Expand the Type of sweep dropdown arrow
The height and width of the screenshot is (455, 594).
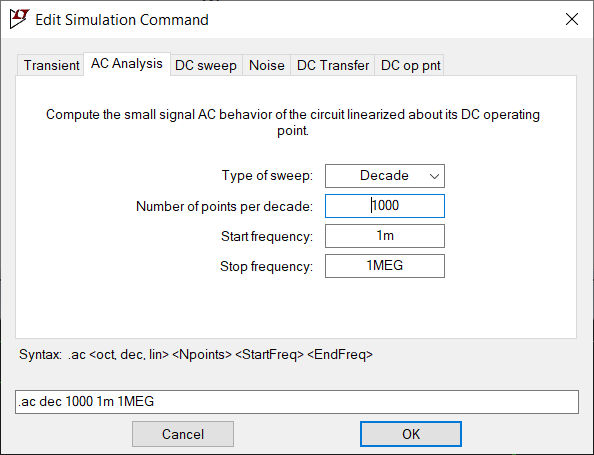(x=434, y=176)
